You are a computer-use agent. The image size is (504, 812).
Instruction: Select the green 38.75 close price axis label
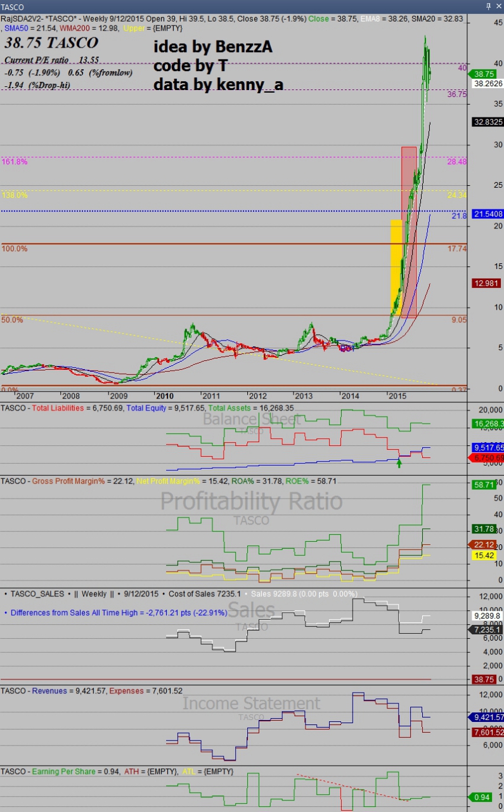(x=485, y=74)
